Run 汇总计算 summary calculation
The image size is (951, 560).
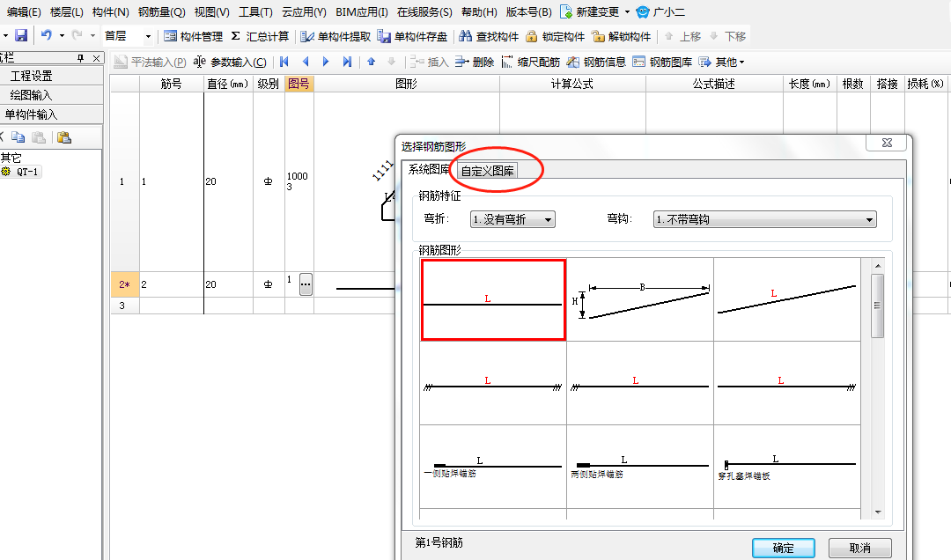click(x=260, y=36)
